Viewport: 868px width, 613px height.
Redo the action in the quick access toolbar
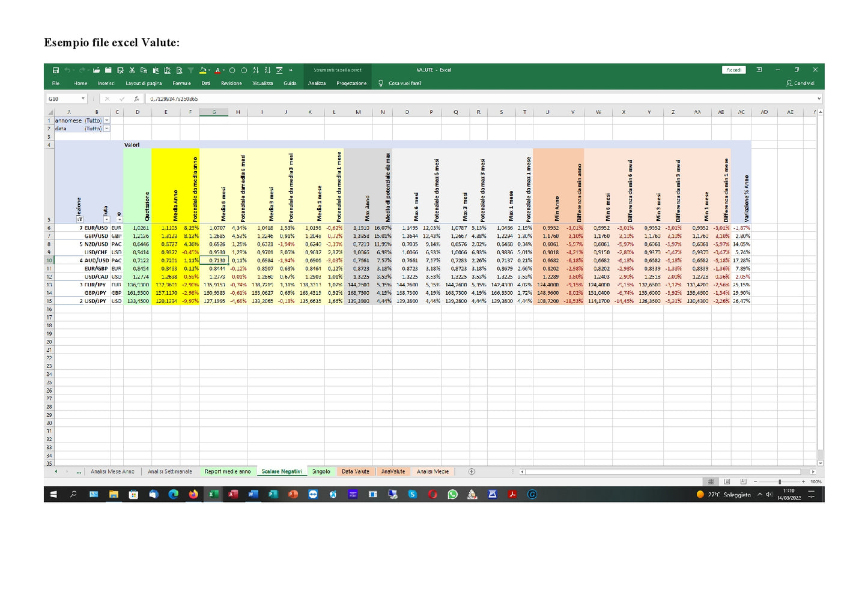pyautogui.click(x=82, y=70)
